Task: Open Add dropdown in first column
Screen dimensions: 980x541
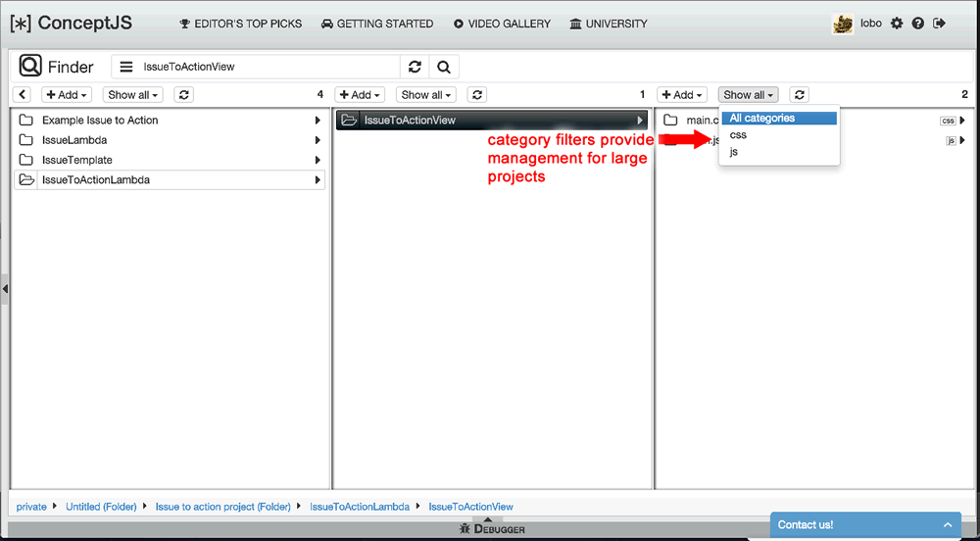Action: tap(67, 95)
